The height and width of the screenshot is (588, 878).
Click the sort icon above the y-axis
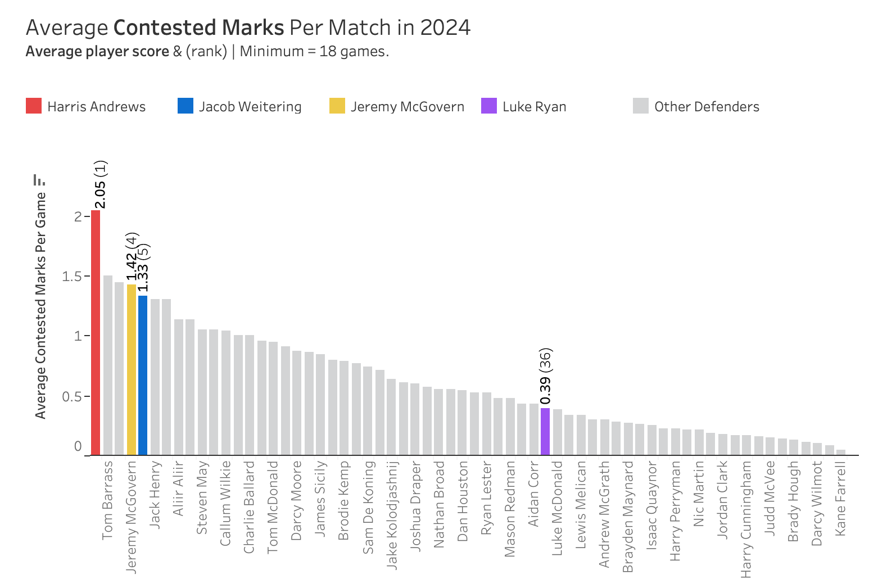tap(39, 180)
